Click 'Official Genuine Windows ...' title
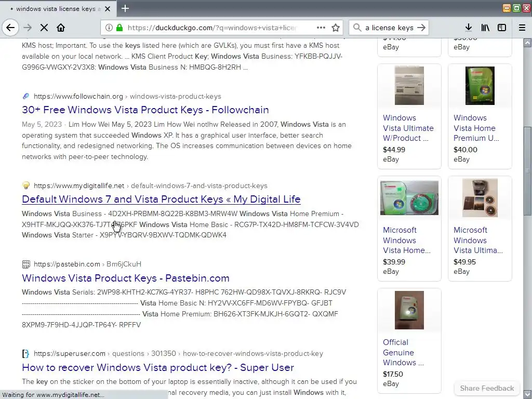Image resolution: width=532 pixels, height=399 pixels. coord(403,353)
